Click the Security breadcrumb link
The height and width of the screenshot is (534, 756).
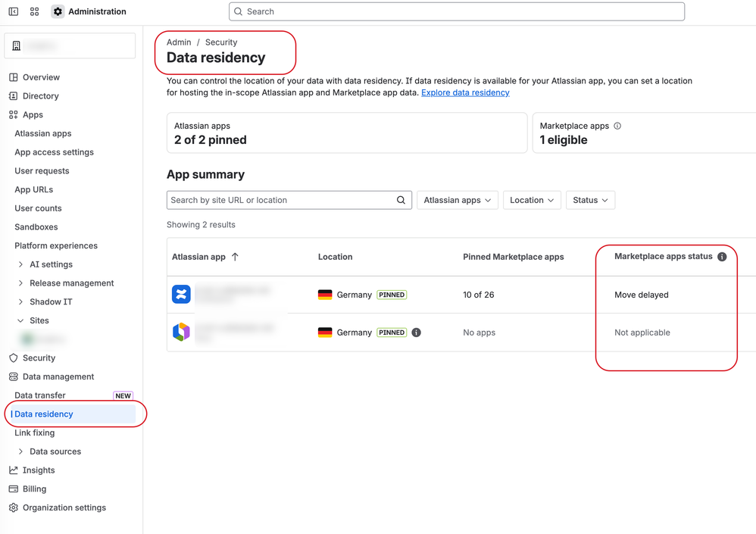(x=221, y=42)
